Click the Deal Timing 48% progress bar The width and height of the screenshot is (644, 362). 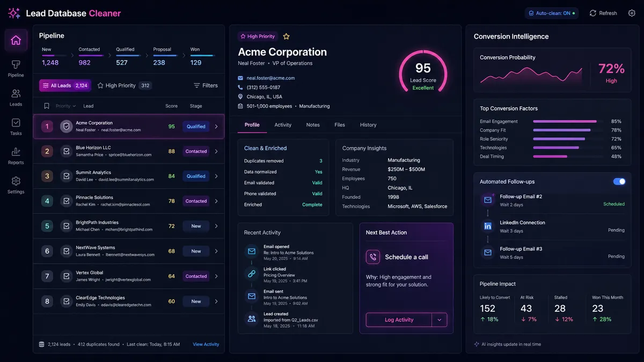coord(568,157)
